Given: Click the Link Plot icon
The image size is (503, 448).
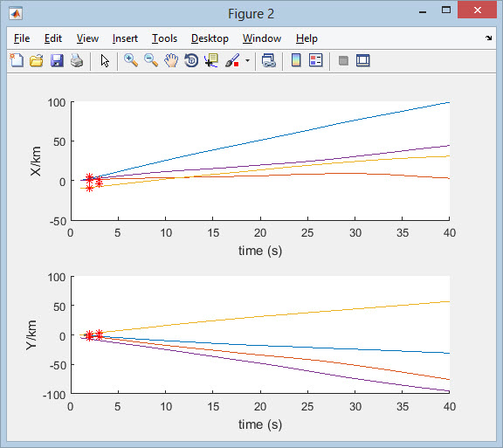Looking at the screenshot, I should tap(268, 60).
